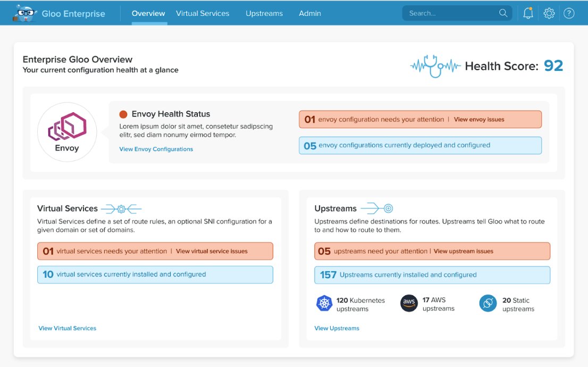The height and width of the screenshot is (367, 588).
Task: Click the AWS logo icon
Action: pos(409,303)
